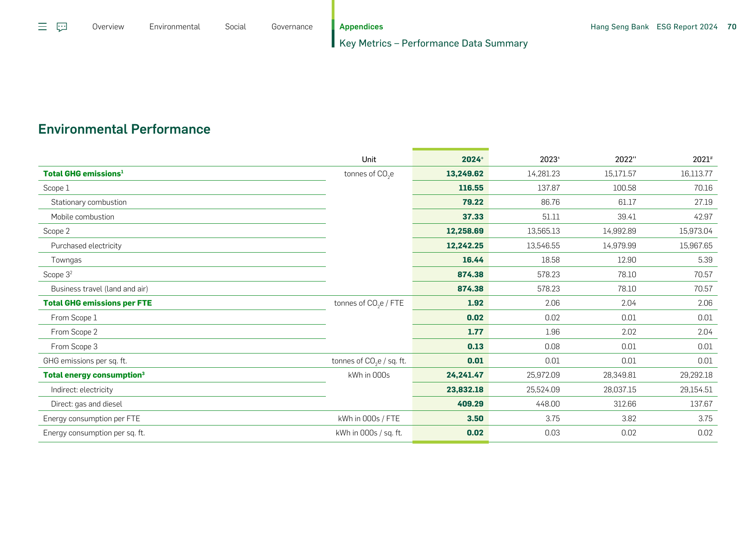Open the chat feedback icon
Image resolution: width=756 pixels, height=535 pixels.
[62, 27]
